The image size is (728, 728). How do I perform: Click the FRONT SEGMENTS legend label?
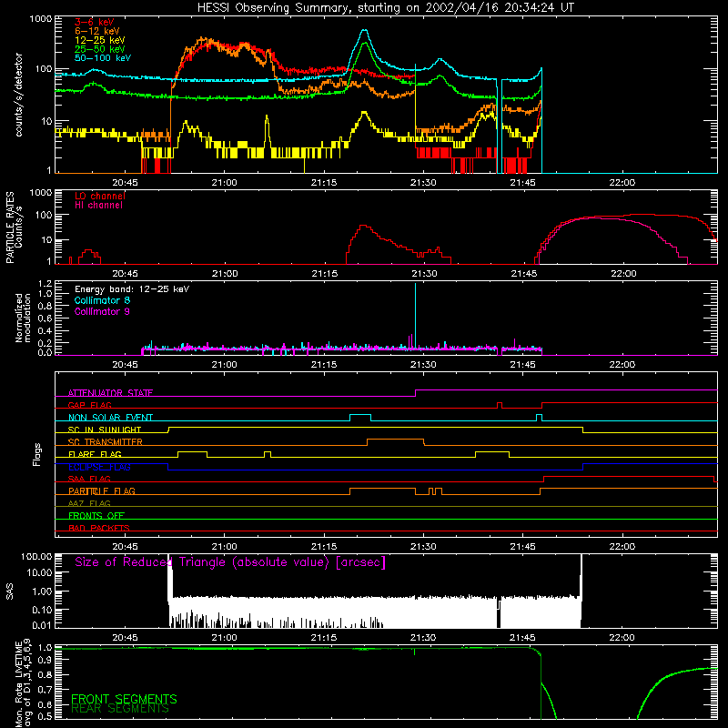point(124,699)
